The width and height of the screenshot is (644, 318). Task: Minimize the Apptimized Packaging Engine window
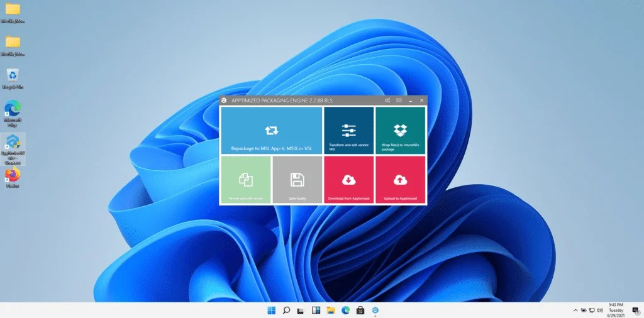(x=410, y=101)
